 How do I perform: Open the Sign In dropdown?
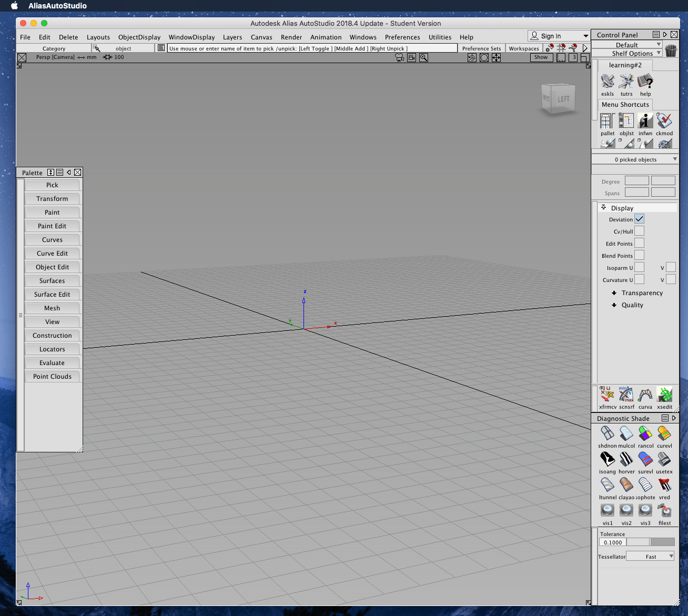(x=559, y=36)
